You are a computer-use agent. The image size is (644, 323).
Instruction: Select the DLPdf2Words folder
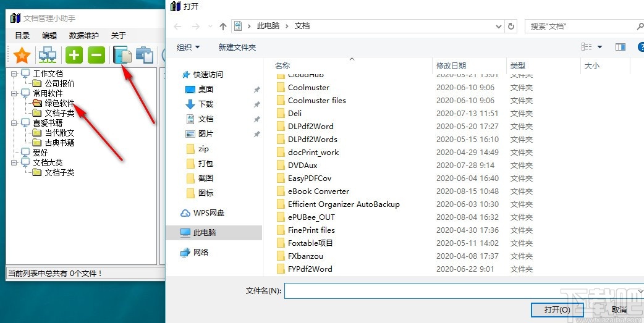tap(312, 139)
